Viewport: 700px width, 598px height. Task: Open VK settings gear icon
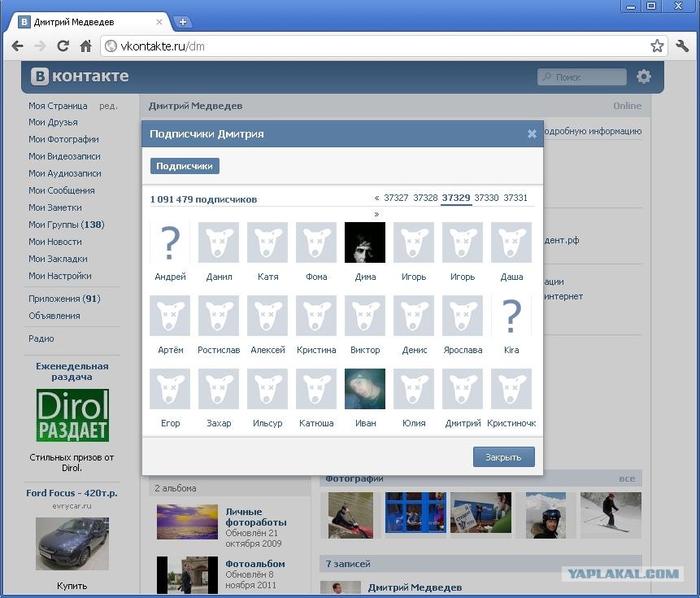tap(643, 76)
